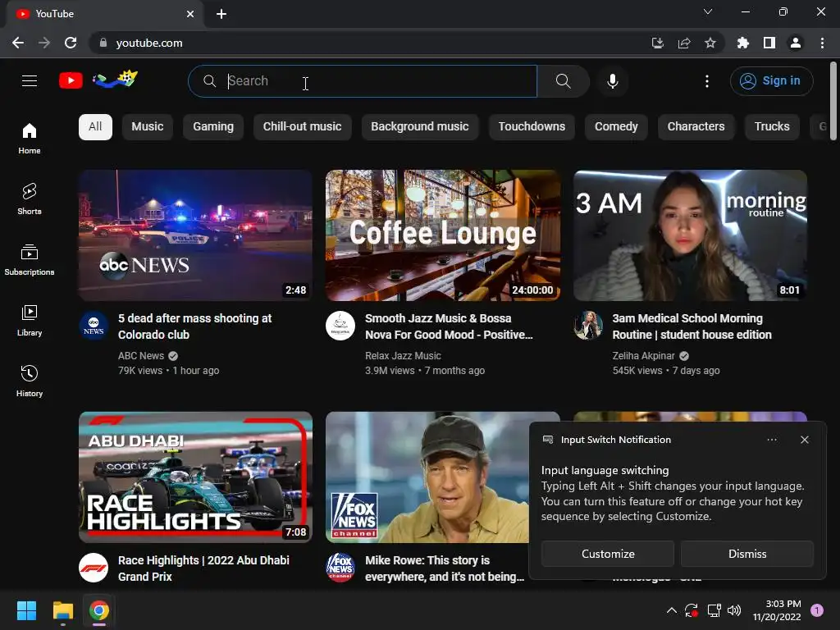This screenshot has height=630, width=840.
Task: Open the Mike Rowe Fox News thumbnail
Action: click(x=427, y=477)
